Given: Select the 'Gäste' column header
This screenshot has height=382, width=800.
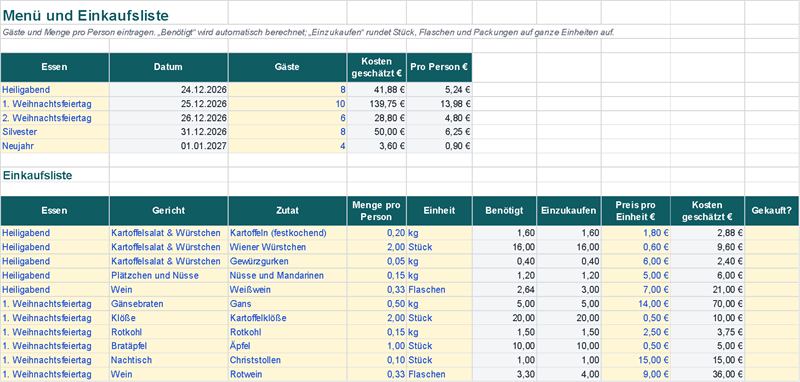Looking at the screenshot, I should coord(288,67).
